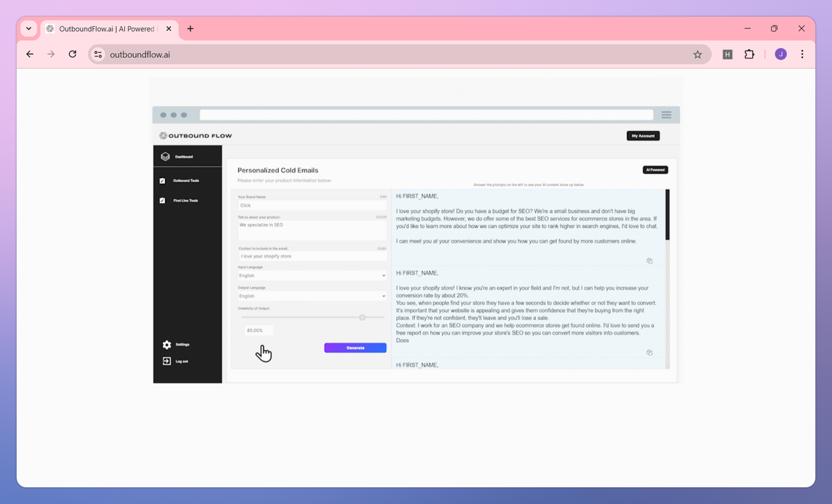Screen dimensions: 832x504
Task: Open My Account
Action: click(x=643, y=135)
